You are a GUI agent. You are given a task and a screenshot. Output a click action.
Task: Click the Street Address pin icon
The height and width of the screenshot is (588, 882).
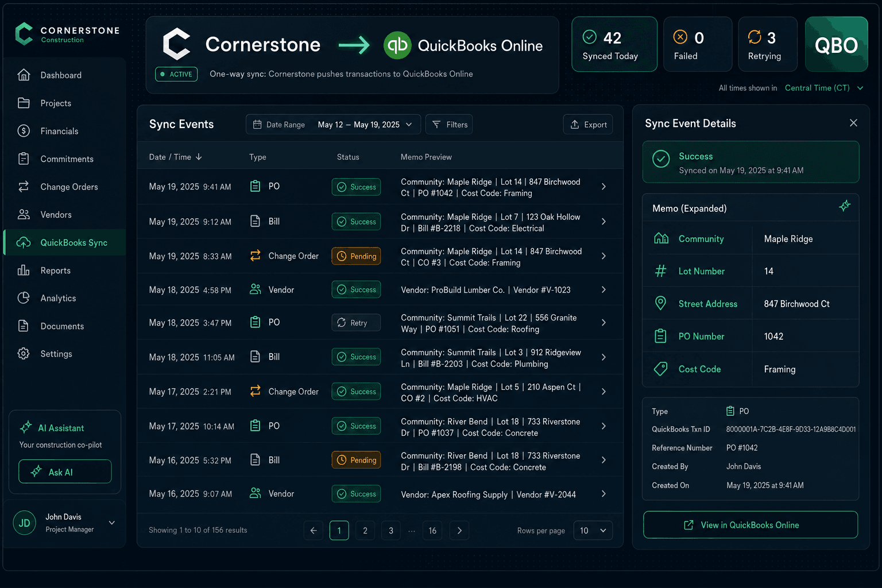[661, 303]
